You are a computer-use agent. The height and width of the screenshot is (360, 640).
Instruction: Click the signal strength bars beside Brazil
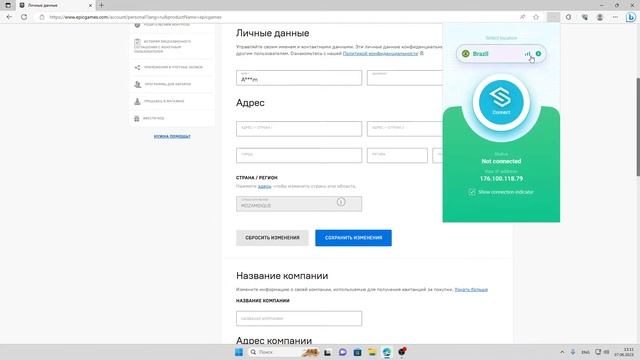tap(527, 53)
